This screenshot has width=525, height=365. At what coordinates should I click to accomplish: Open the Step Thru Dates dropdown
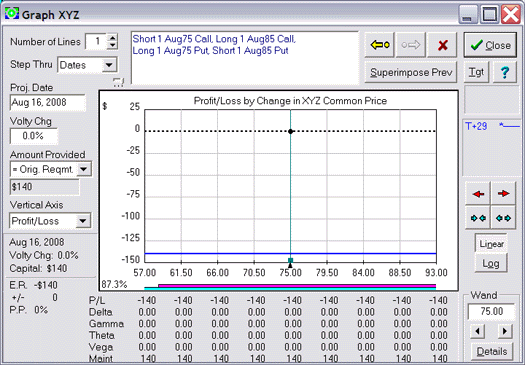109,65
